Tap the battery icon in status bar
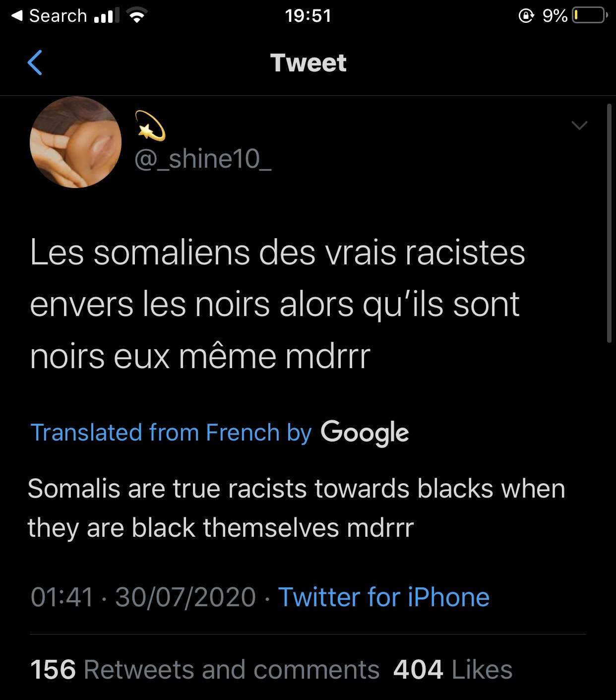This screenshot has height=700, width=616. coord(589,16)
